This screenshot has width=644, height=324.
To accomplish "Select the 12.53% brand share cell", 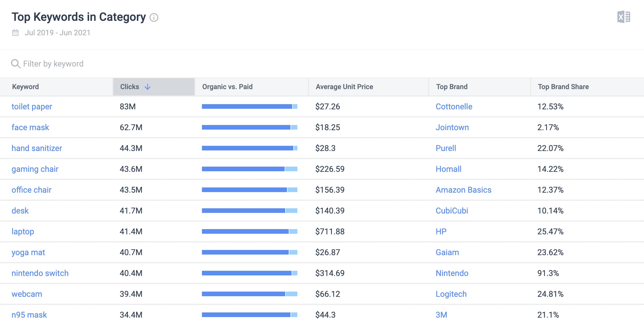I will [x=551, y=106].
